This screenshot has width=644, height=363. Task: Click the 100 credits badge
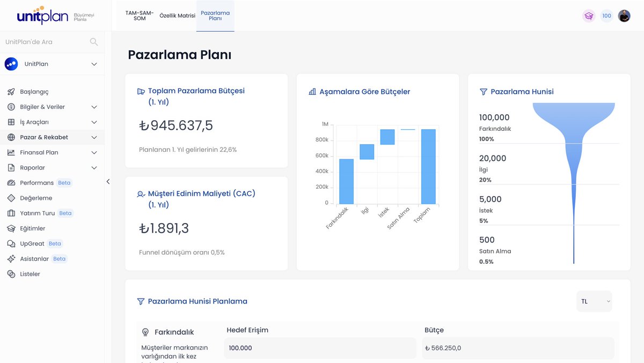(606, 16)
